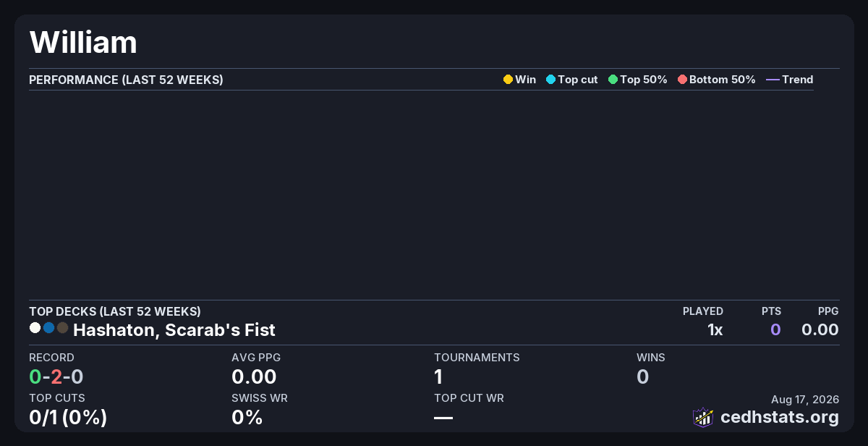Click the 1x played count
Viewport: 868px width, 446px height.
(715, 330)
